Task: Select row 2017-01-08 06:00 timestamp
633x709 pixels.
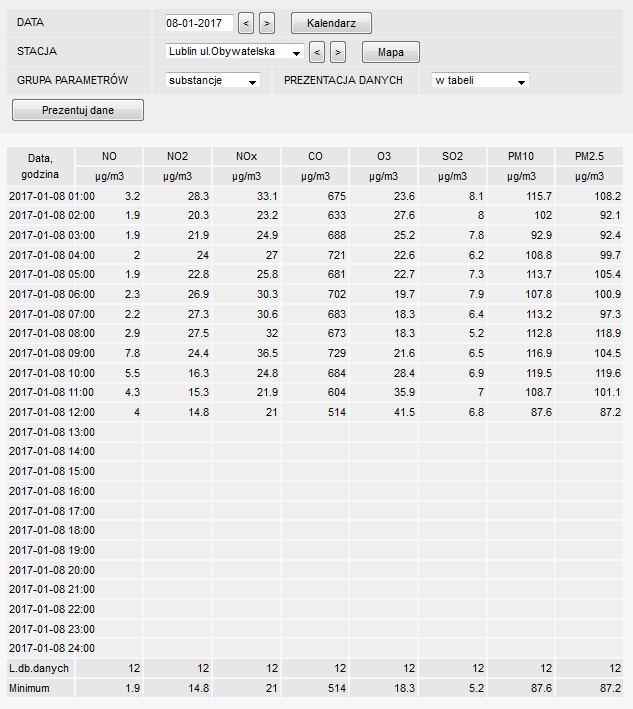Action: pos(52,294)
